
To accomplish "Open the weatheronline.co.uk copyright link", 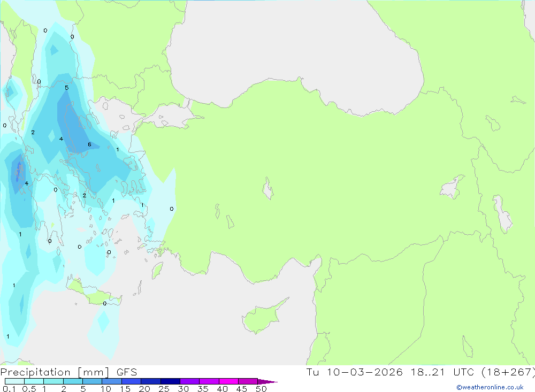I will (490, 387).
